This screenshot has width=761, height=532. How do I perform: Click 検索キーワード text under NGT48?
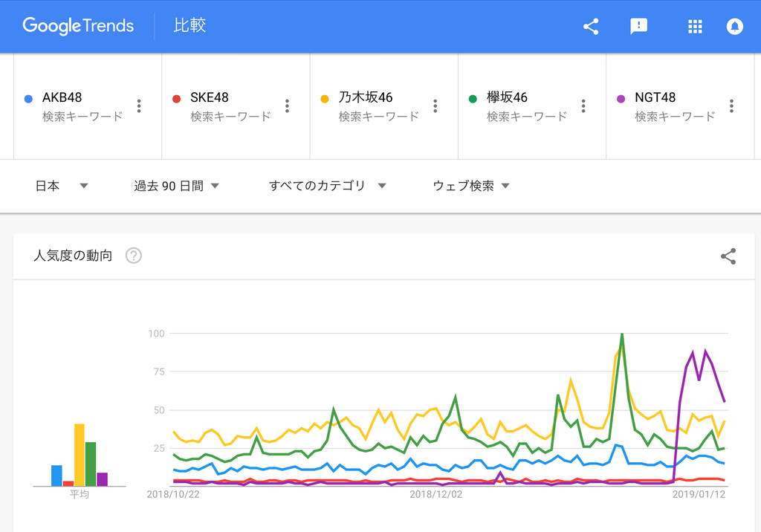coord(675,117)
